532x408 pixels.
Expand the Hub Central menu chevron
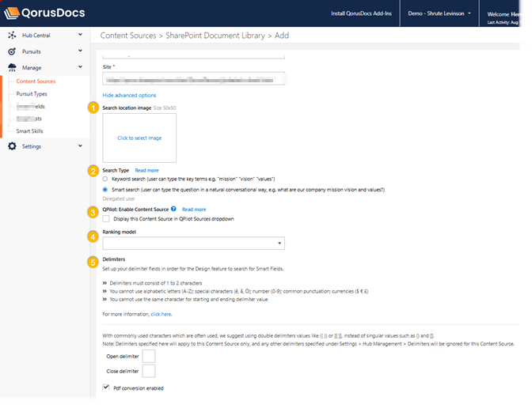tap(80, 36)
